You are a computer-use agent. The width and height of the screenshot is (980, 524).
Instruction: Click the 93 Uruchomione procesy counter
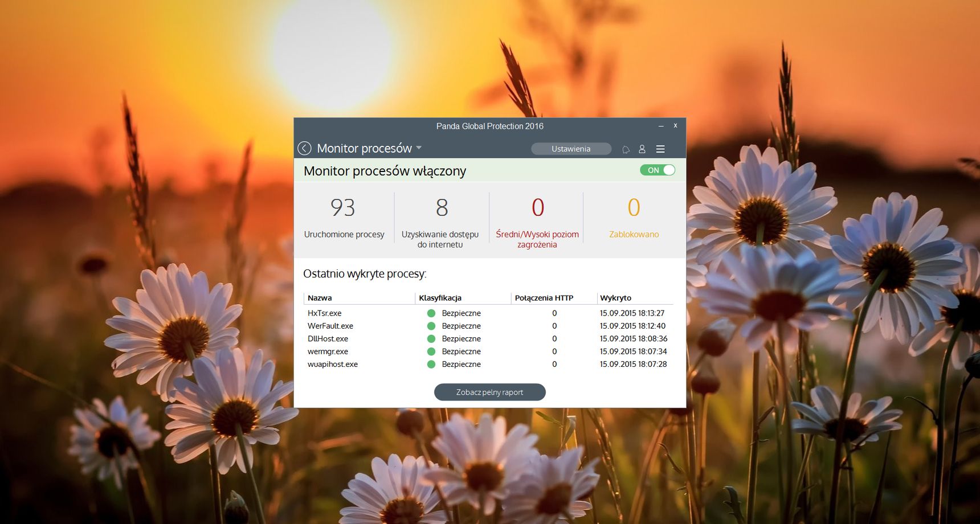pyautogui.click(x=344, y=219)
